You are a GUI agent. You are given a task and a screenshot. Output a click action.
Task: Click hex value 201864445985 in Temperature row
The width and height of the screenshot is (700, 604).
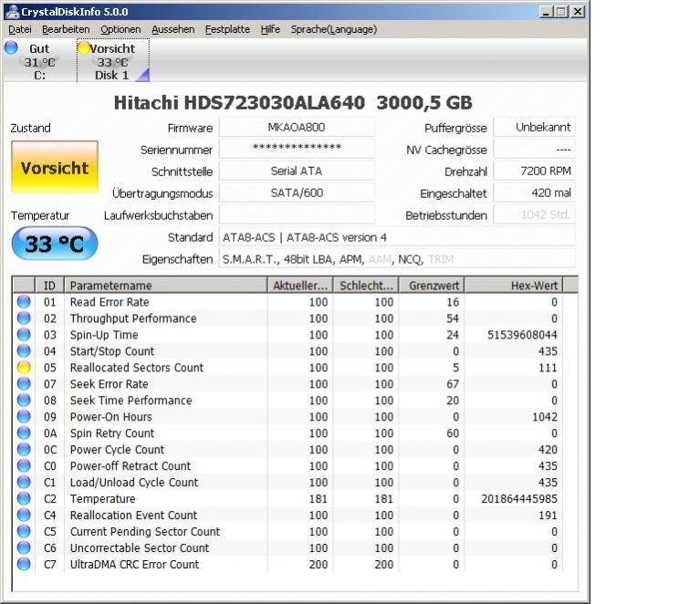519,499
